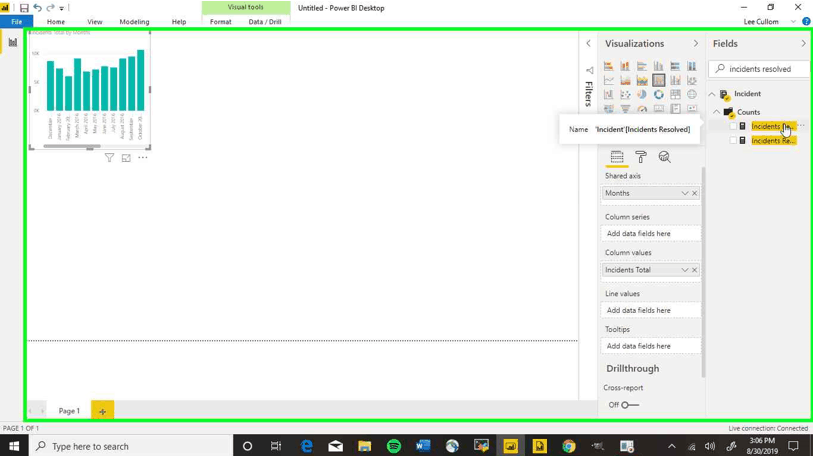Select the Pie chart visualization
Image resolution: width=813 pixels, height=456 pixels.
(641, 94)
